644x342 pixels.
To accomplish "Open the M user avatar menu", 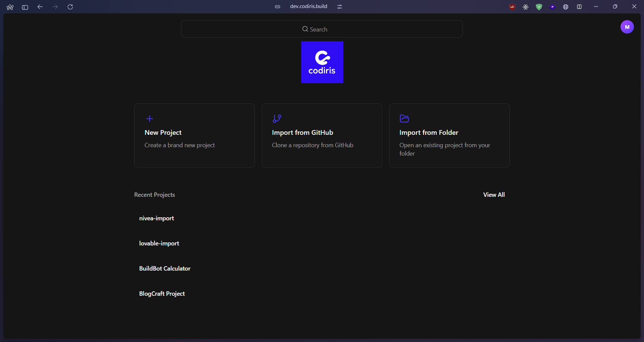I will (x=627, y=27).
